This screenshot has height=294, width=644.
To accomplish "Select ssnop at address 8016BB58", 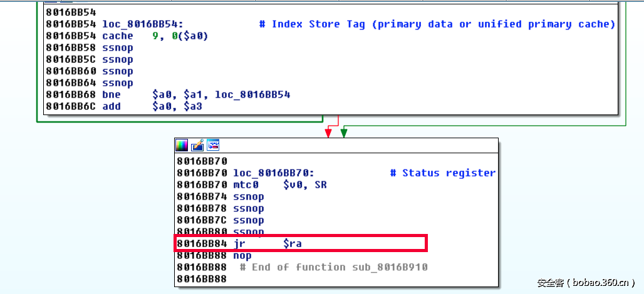I will [x=118, y=48].
